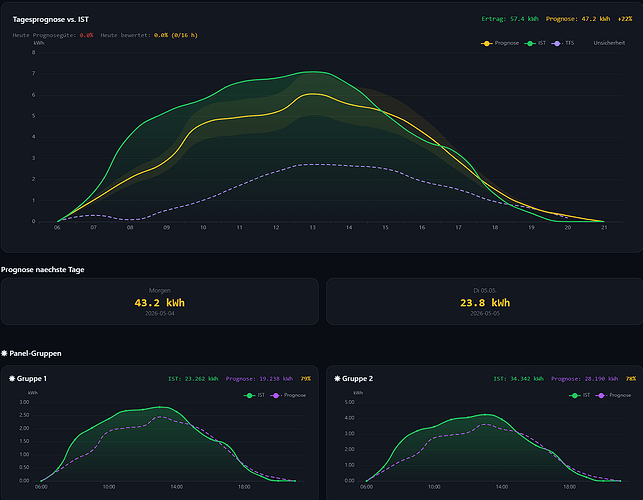The height and width of the screenshot is (500, 643).
Task: Click the sun icon next to Gruppe 1
Action: (x=12, y=378)
